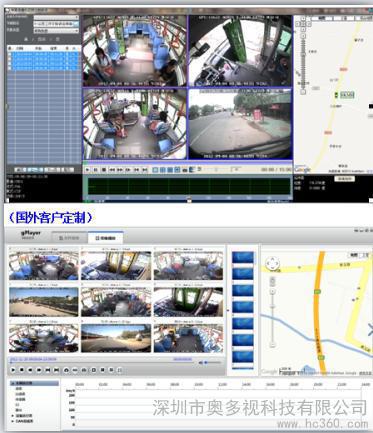Click white button below upper map
373x433 pixels.
344,179
